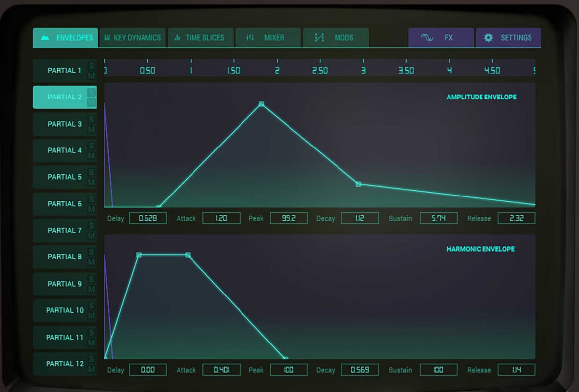Solo Partial 12 with S button
Screen dimensions: 579x392
[x=91, y=359]
